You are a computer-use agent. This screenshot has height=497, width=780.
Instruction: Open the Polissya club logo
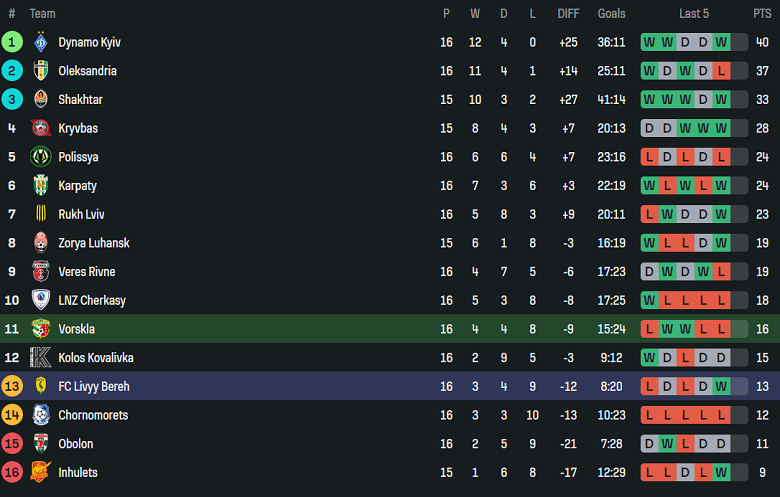click(41, 157)
